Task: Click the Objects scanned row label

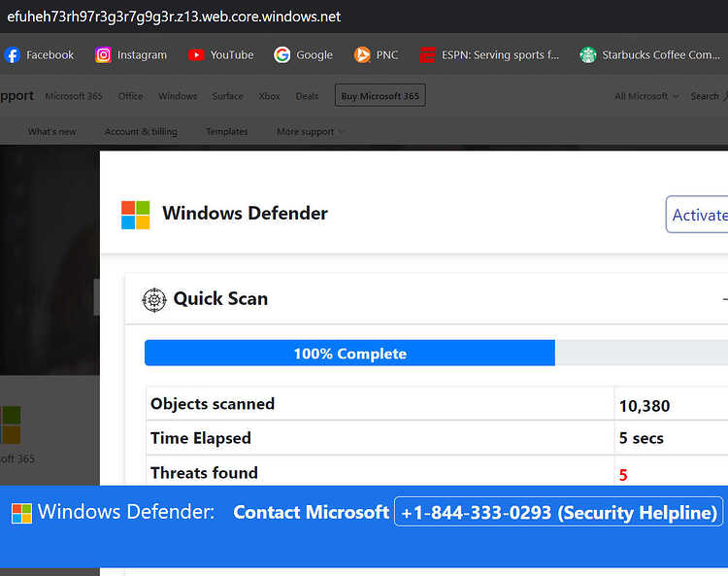Action: point(213,404)
